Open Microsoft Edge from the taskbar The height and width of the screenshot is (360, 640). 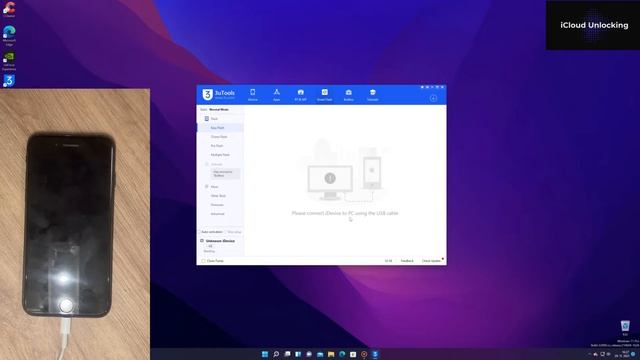coord(342,354)
